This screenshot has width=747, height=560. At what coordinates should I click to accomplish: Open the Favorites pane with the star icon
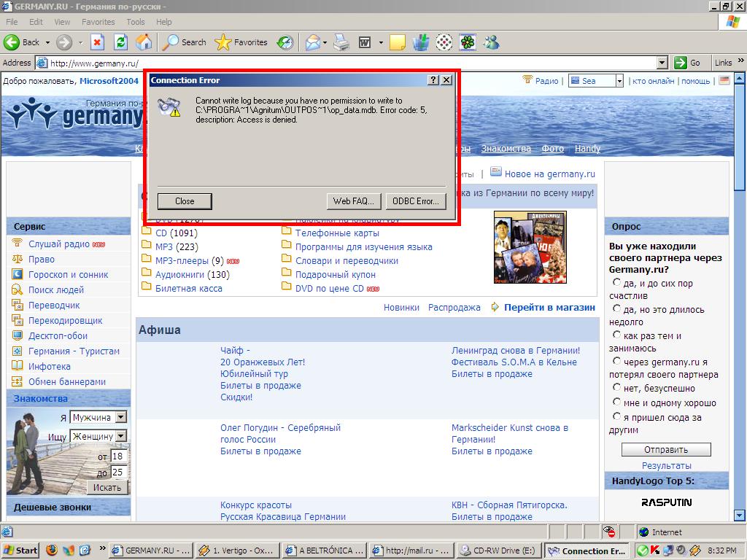241,42
